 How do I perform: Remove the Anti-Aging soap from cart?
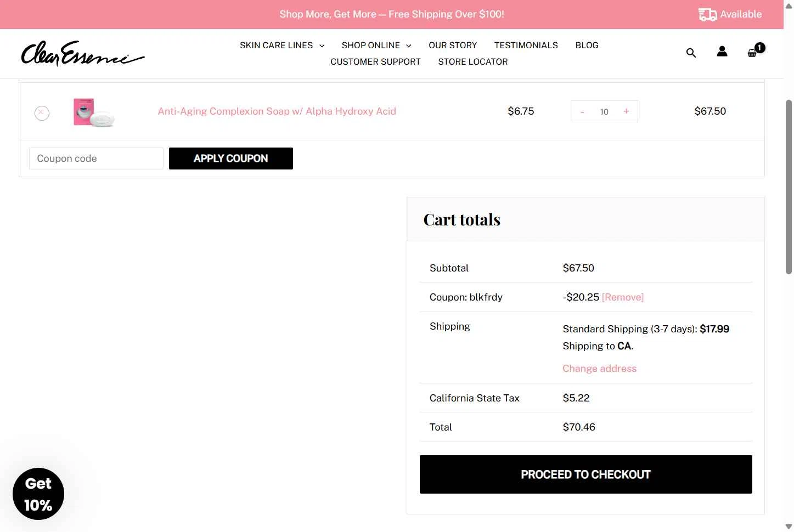(x=42, y=112)
